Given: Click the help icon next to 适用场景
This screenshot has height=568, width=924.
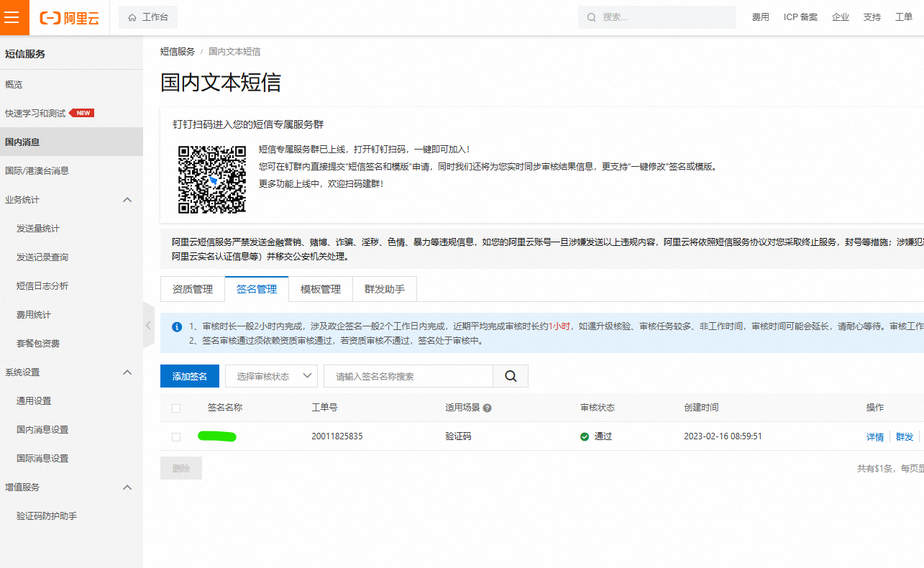Looking at the screenshot, I should pos(487,408).
